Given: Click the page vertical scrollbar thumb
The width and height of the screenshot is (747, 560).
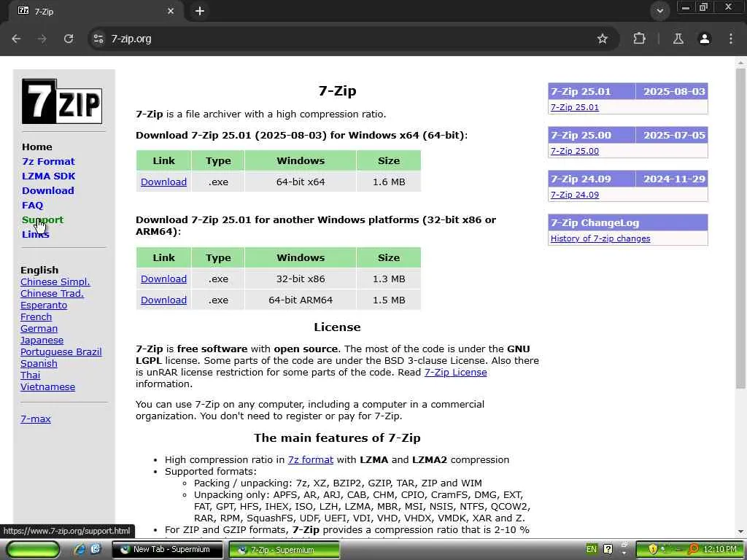Looking at the screenshot, I should click(x=741, y=228).
